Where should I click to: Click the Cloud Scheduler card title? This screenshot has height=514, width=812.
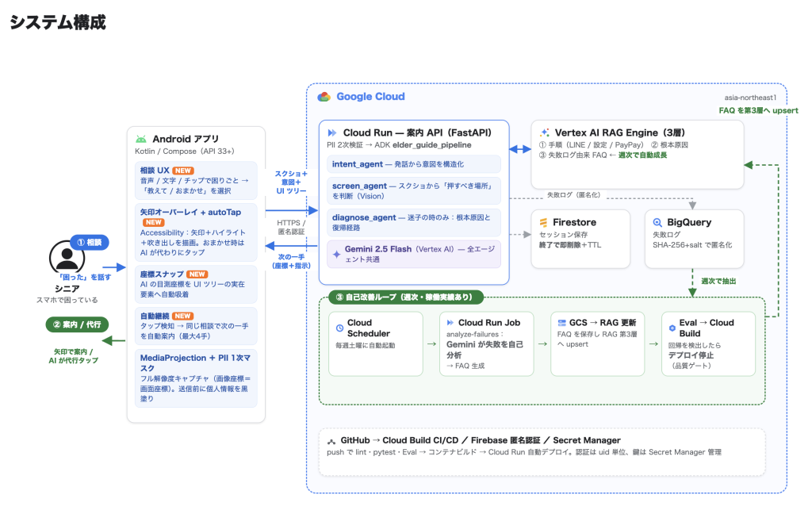tap(368, 328)
